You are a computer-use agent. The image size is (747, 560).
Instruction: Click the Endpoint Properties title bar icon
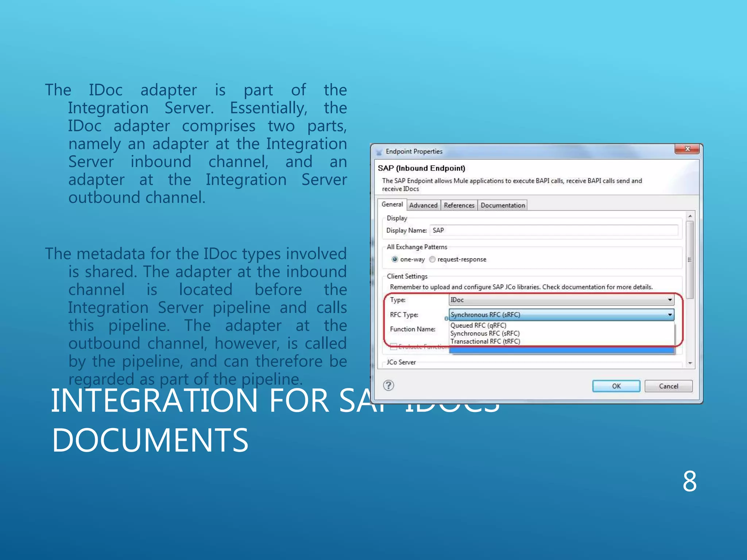(379, 152)
